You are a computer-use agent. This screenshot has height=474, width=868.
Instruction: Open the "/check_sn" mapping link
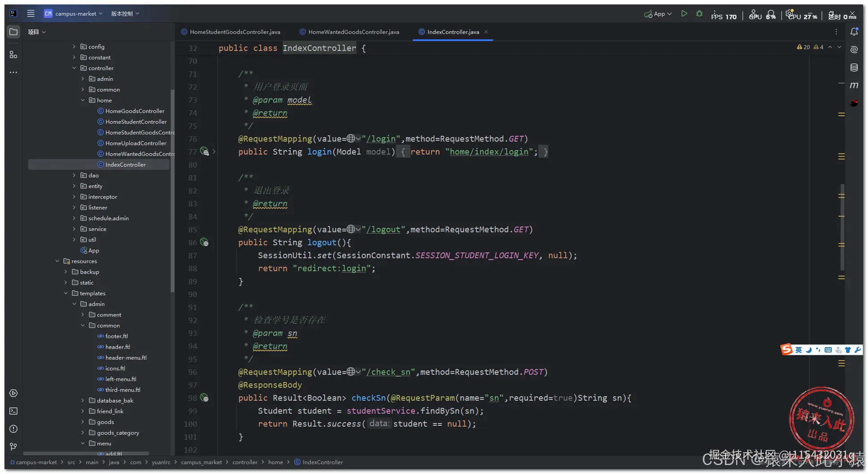388,372
